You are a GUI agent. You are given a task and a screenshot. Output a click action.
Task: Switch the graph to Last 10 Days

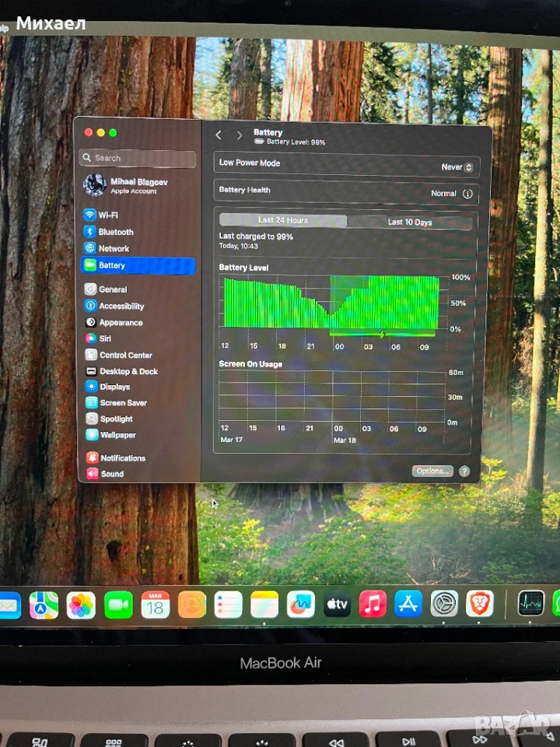410,222
